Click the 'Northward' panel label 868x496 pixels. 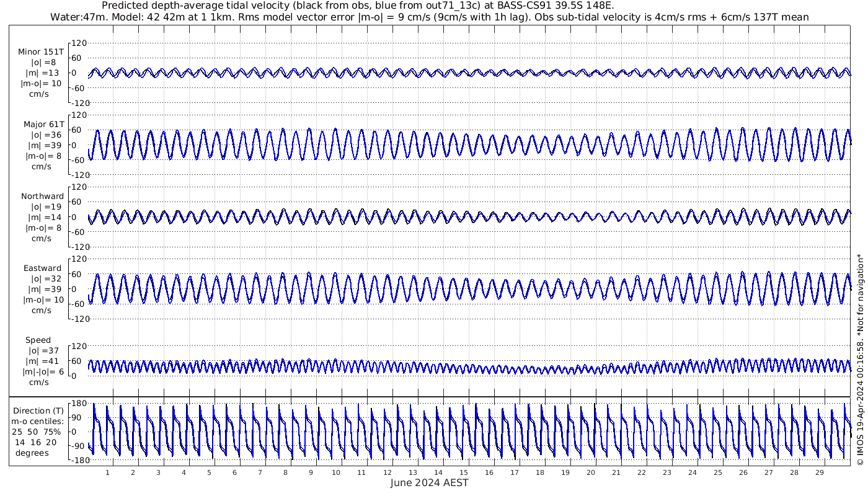pyautogui.click(x=42, y=196)
